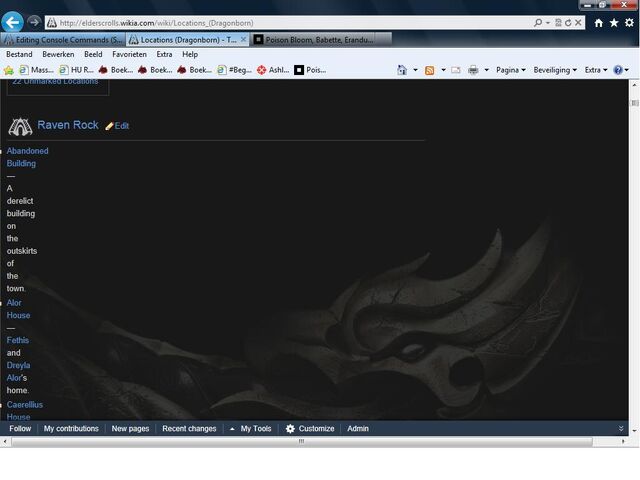640x480 pixels.
Task: Click My contributions in bottom toolbar
Action: coord(71,429)
